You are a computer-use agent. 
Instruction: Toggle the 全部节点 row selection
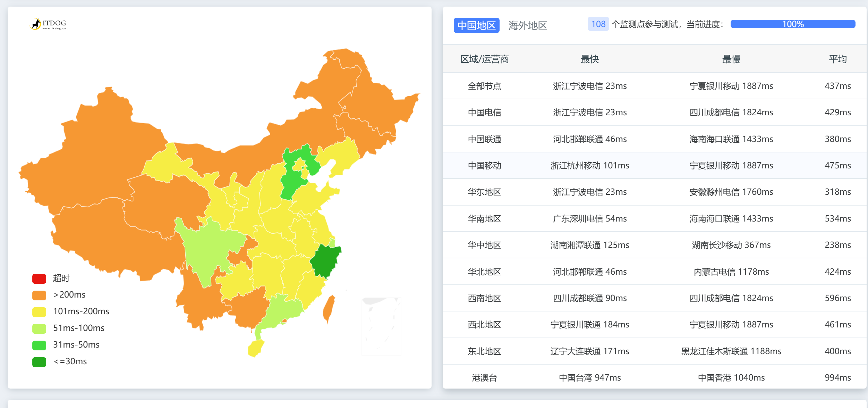[484, 86]
